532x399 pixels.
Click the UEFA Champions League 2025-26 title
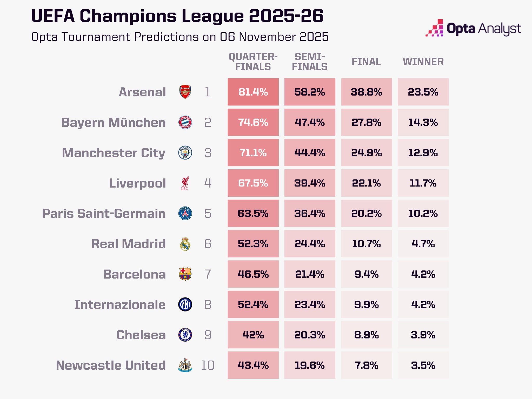pyautogui.click(x=177, y=16)
